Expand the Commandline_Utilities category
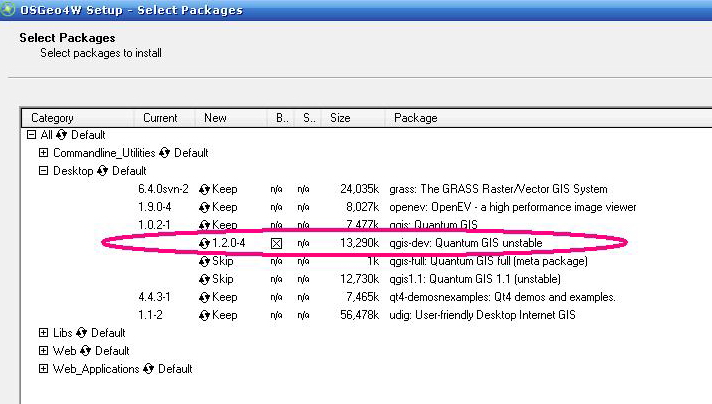 (44, 153)
